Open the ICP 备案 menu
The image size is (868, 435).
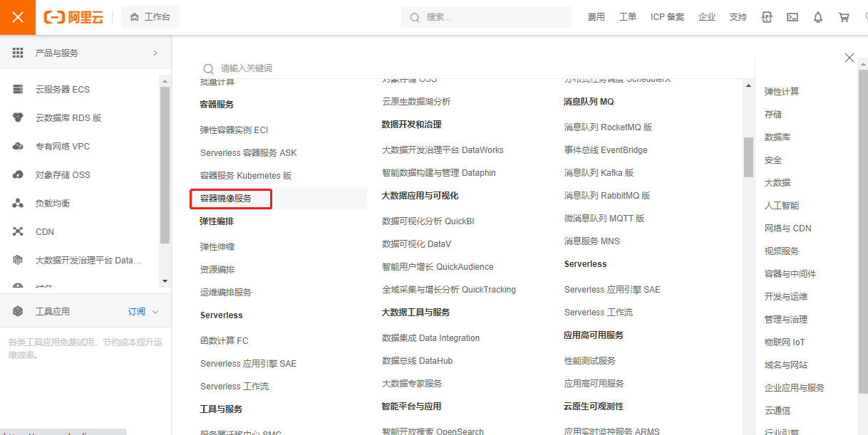point(667,17)
